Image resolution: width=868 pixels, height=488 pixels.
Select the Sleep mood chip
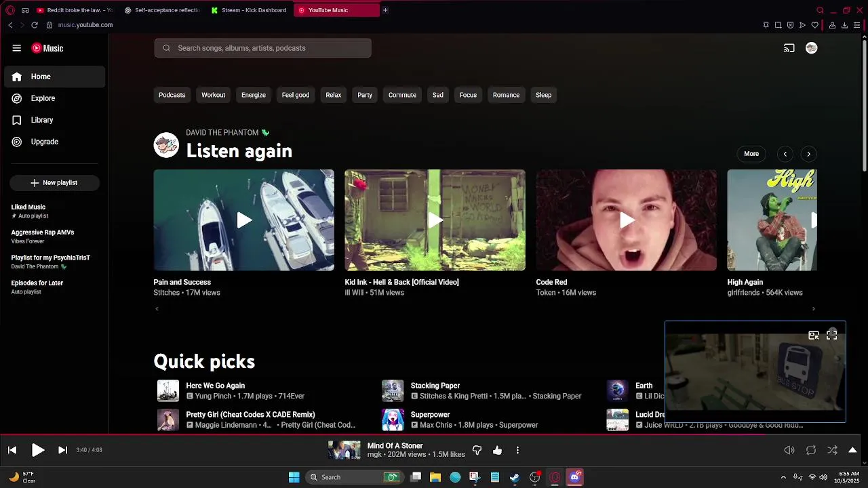tap(544, 95)
